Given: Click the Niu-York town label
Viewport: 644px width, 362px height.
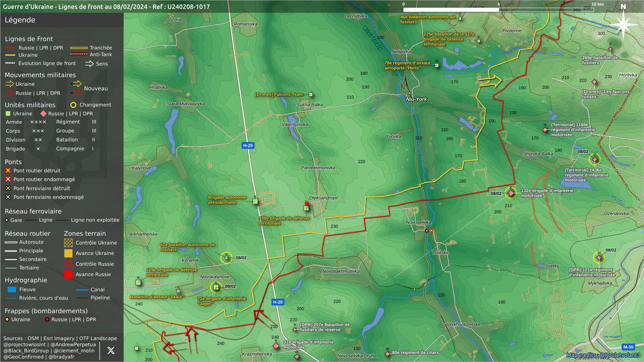Looking at the screenshot, I should pos(416,99).
